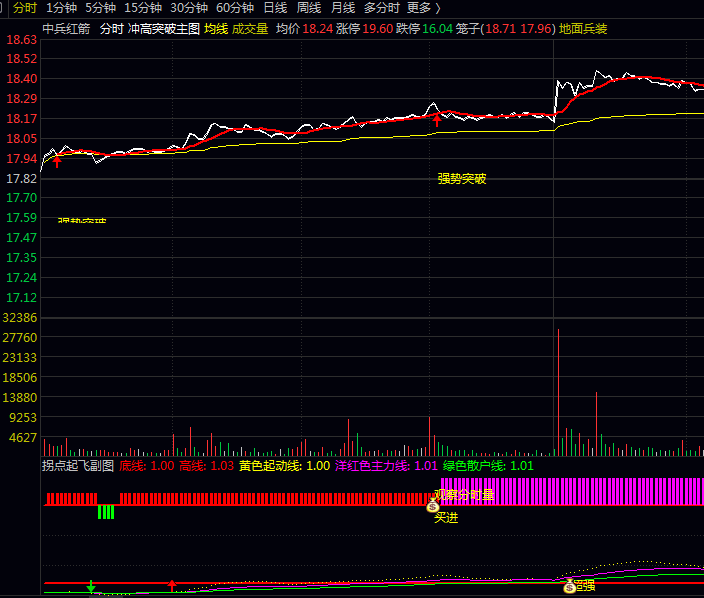704x598 pixels.
Task: Click the red arrow signal near 17.94
Action: [x=57, y=161]
